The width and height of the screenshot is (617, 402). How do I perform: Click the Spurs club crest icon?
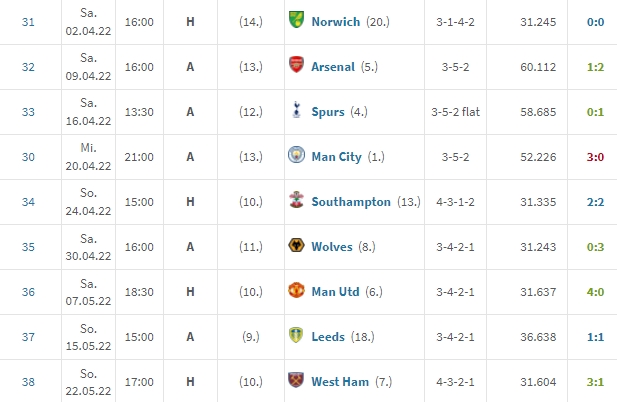[296, 110]
